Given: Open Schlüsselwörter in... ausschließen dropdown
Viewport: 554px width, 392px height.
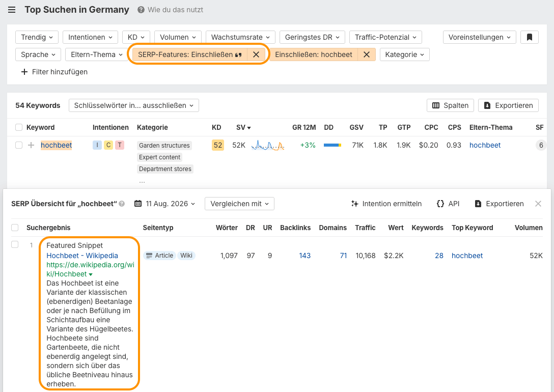Looking at the screenshot, I should pyautogui.click(x=133, y=105).
